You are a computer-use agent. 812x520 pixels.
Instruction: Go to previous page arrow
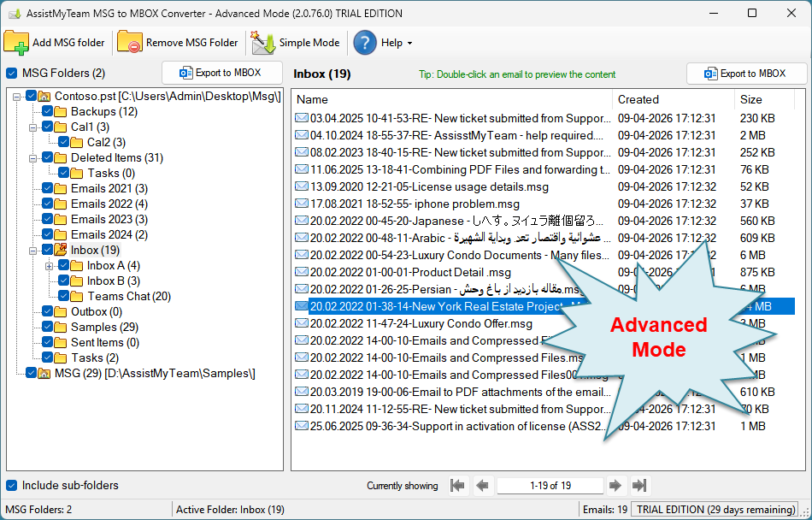click(483, 486)
